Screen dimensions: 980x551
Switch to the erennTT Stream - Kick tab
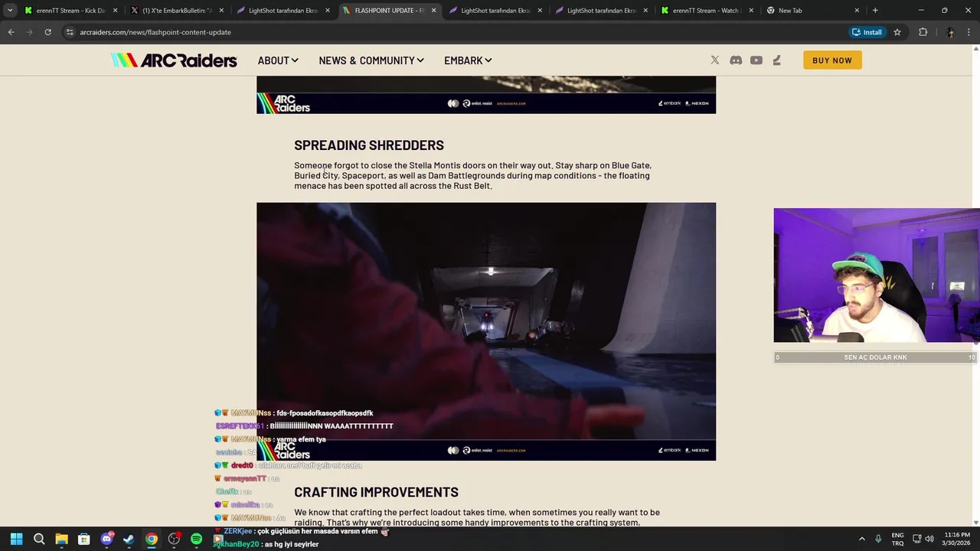click(x=64, y=11)
